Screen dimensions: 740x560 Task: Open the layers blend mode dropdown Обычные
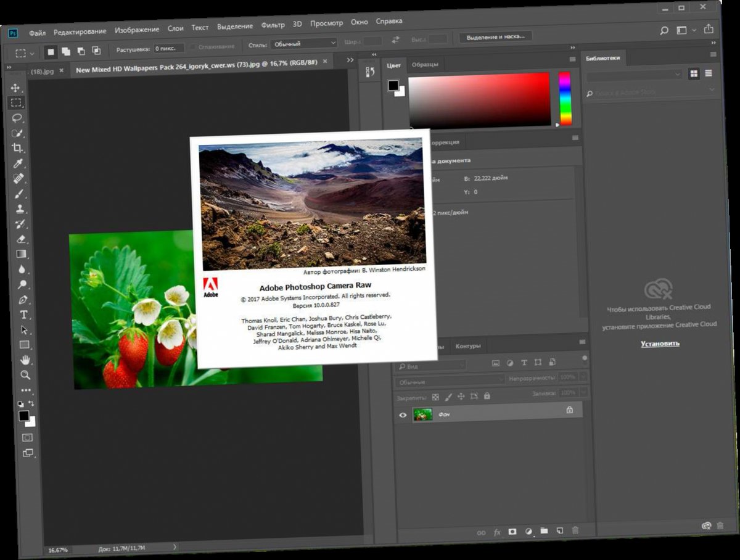pos(450,381)
